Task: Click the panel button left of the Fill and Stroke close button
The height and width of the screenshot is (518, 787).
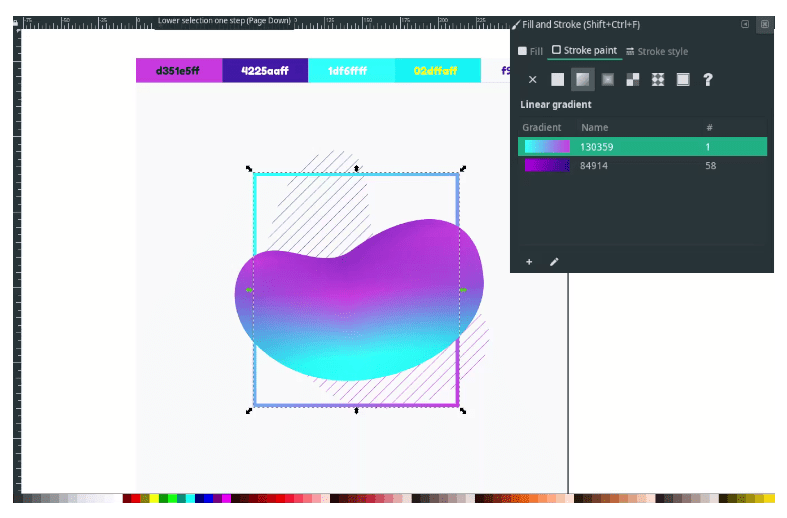Action: point(745,24)
